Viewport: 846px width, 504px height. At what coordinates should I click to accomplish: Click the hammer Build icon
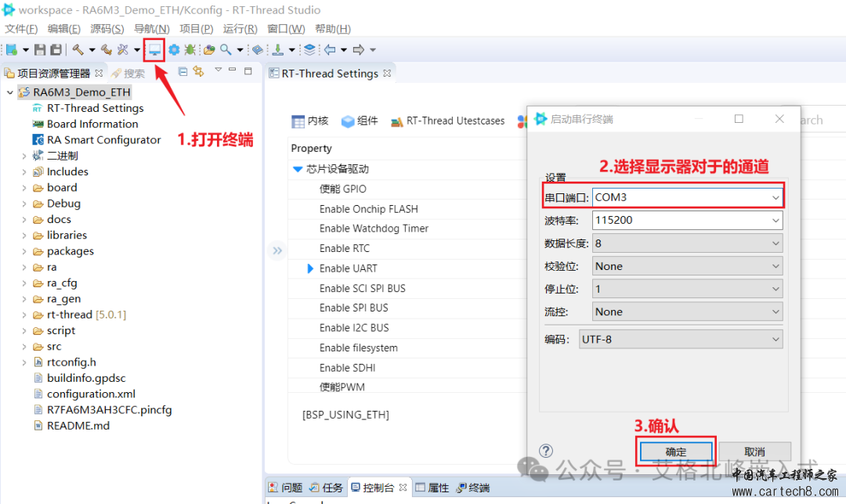(78, 49)
